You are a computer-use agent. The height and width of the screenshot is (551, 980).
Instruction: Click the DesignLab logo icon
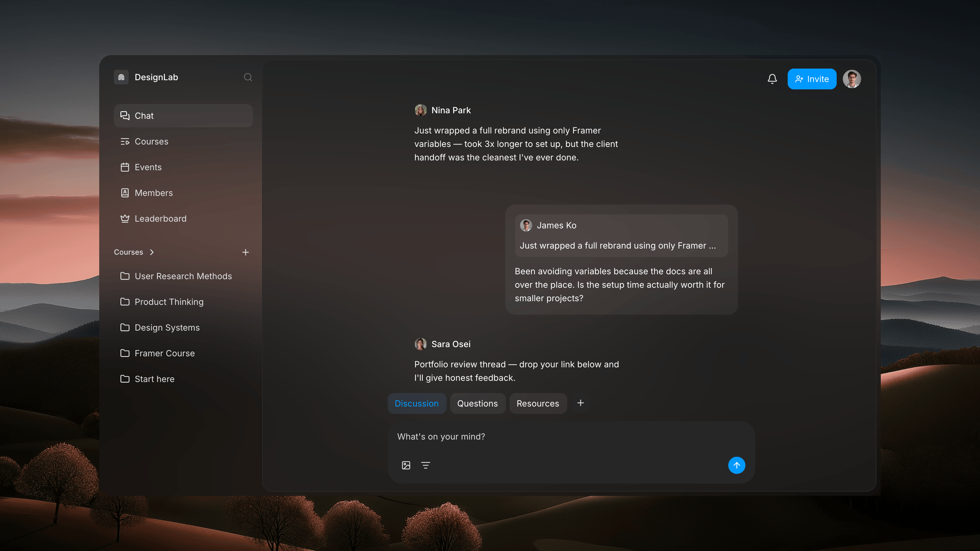(121, 77)
